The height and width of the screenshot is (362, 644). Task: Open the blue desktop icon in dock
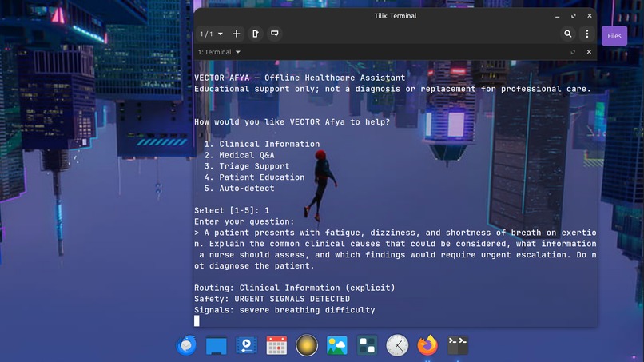coord(217,345)
